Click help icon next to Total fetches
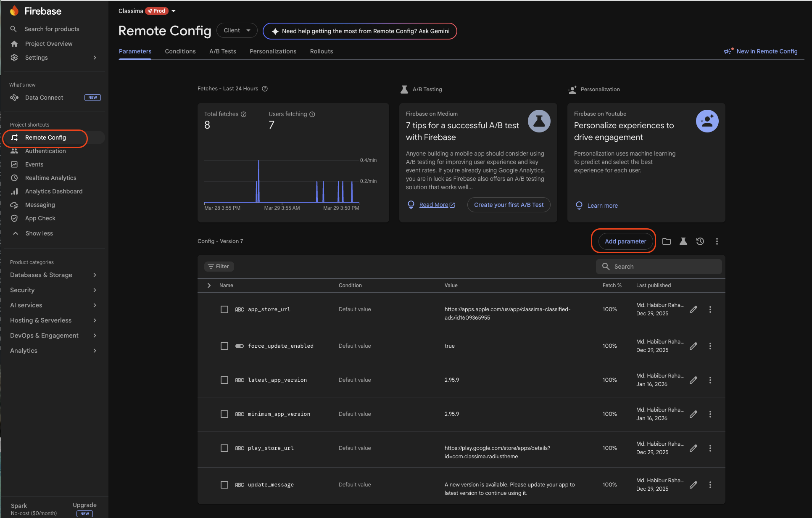The height and width of the screenshot is (518, 812). (243, 114)
